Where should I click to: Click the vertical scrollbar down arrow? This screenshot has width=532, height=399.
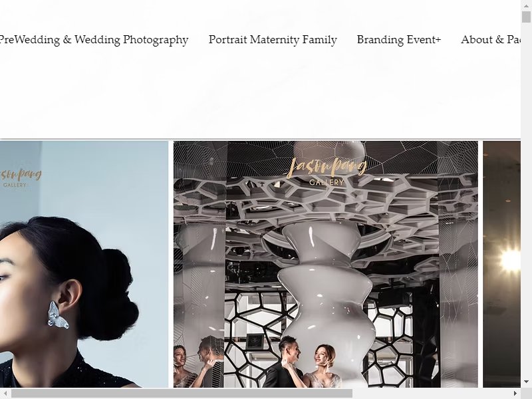pyautogui.click(x=526, y=383)
